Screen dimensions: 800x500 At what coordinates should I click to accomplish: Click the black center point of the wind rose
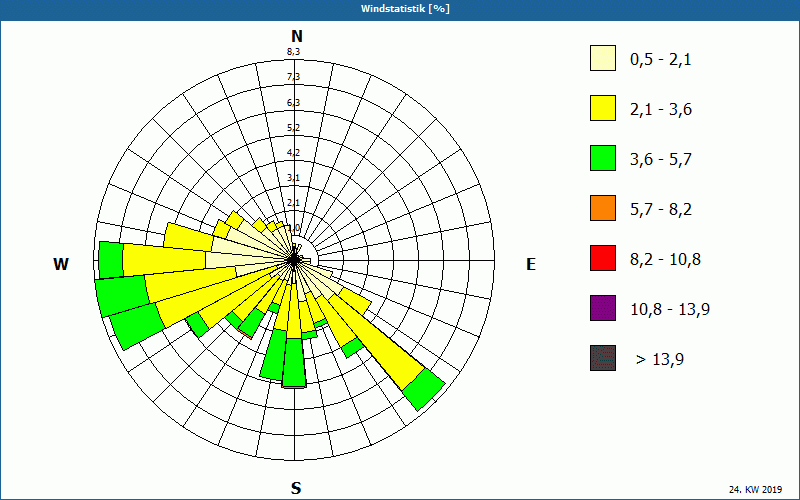(294, 260)
